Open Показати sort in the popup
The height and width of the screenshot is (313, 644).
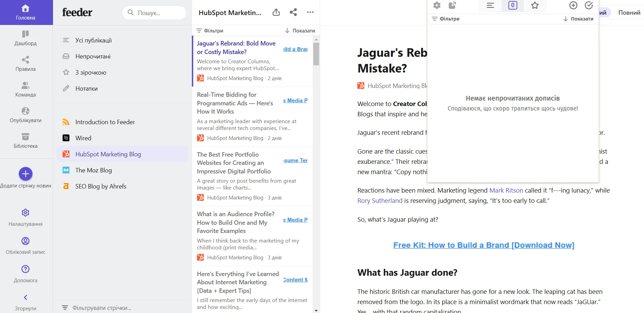point(578,19)
